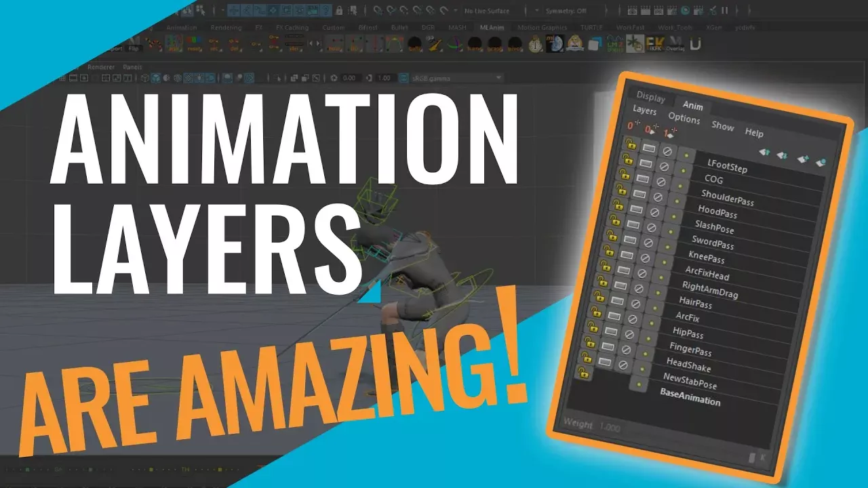Mute the COG animation layer

664,166
